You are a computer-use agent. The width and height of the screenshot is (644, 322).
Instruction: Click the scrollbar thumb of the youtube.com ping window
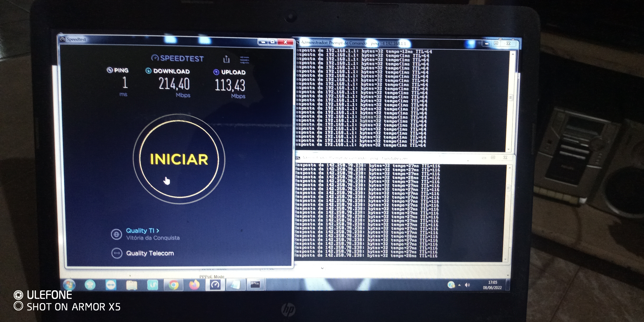pyautogui.click(x=508, y=188)
